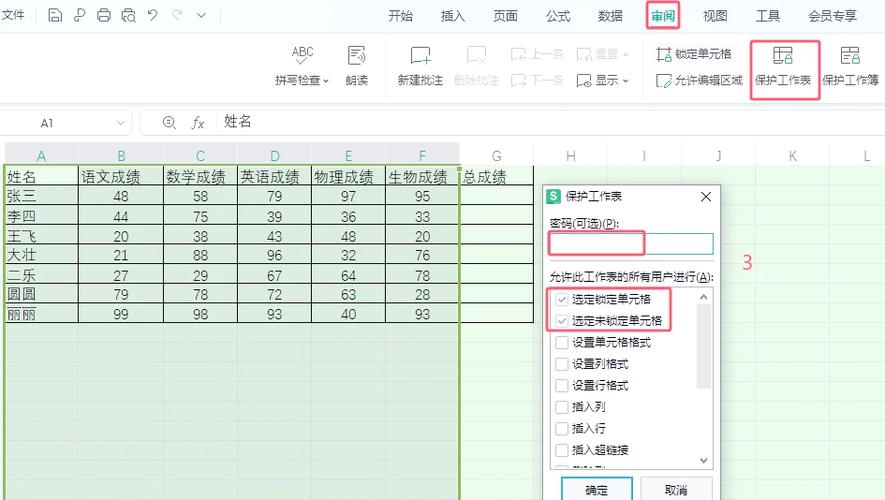Enable 设置列格式 checkbox
Viewport: 885px width, 500px height.
(562, 364)
